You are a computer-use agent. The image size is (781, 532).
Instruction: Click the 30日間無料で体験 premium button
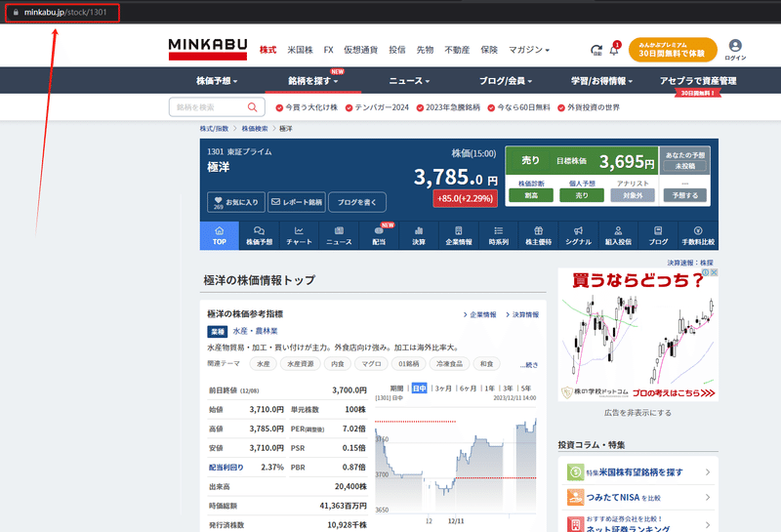point(673,50)
